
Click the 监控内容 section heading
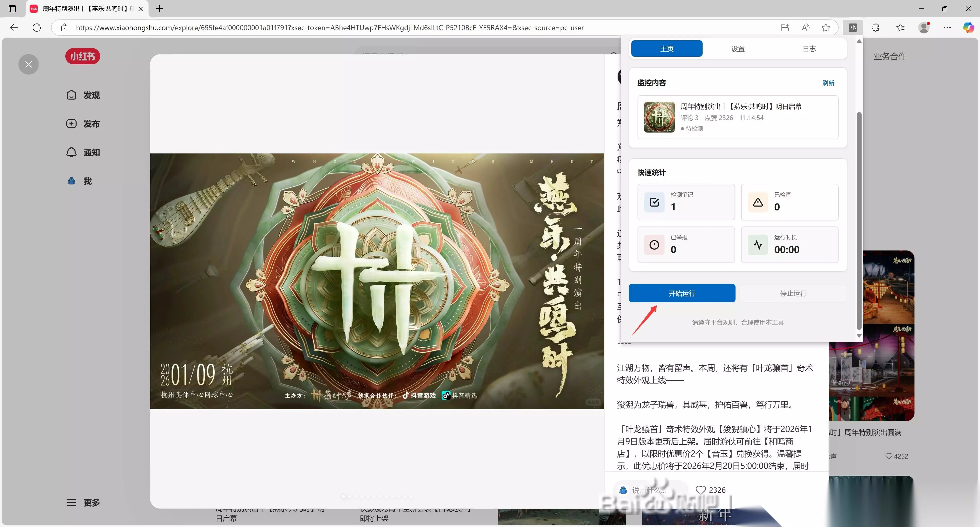point(651,83)
